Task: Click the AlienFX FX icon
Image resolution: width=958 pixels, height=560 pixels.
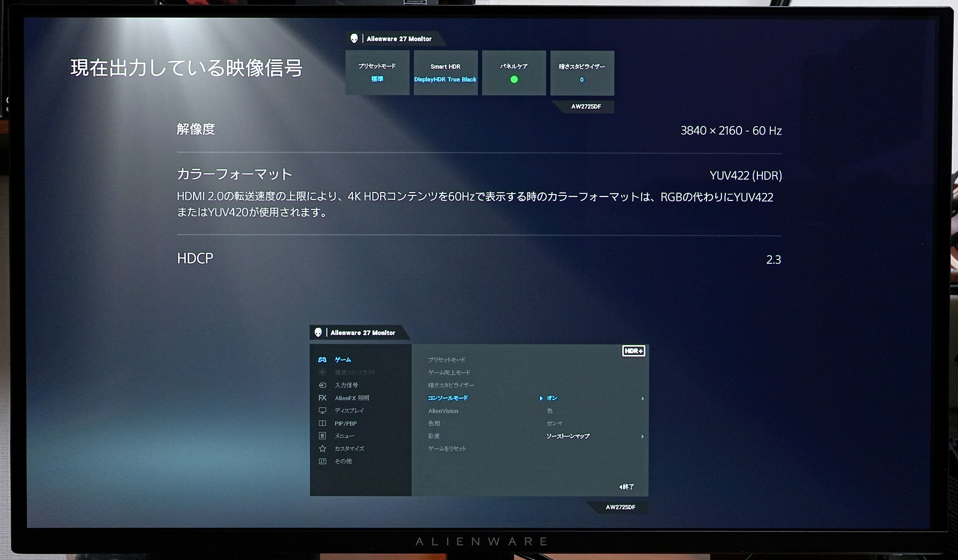Action: pyautogui.click(x=322, y=398)
